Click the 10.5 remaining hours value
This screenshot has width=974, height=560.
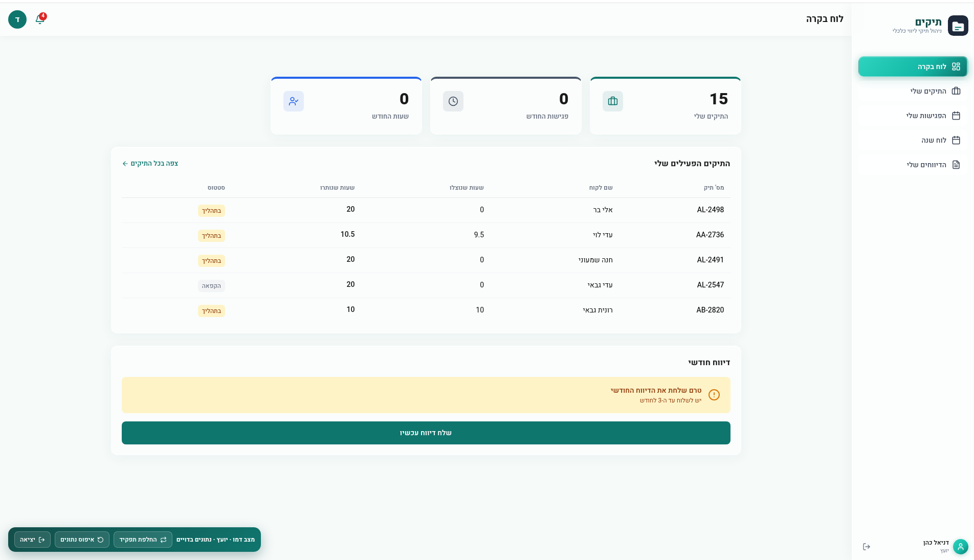point(348,234)
